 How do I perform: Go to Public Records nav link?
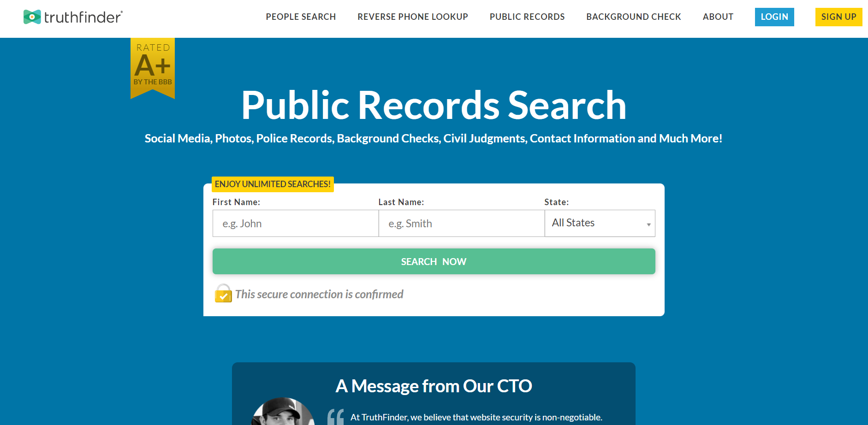[527, 17]
